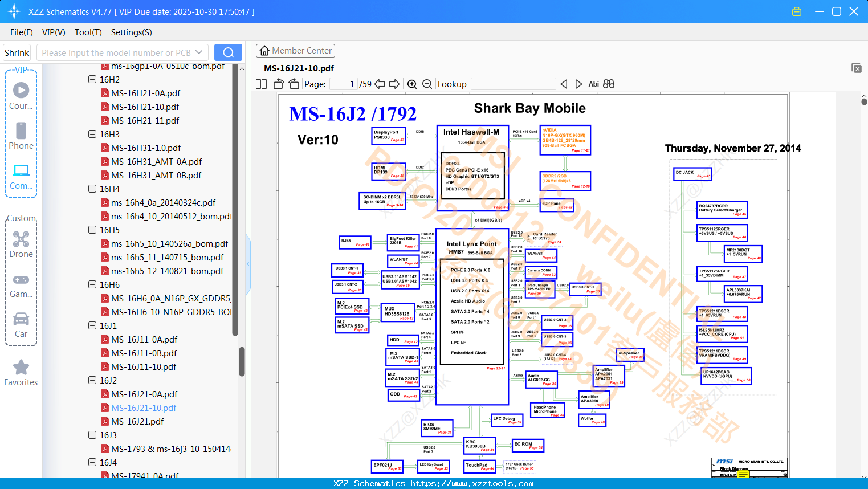Click the Custom section label in sidebar
868x489 pixels.
click(21, 218)
